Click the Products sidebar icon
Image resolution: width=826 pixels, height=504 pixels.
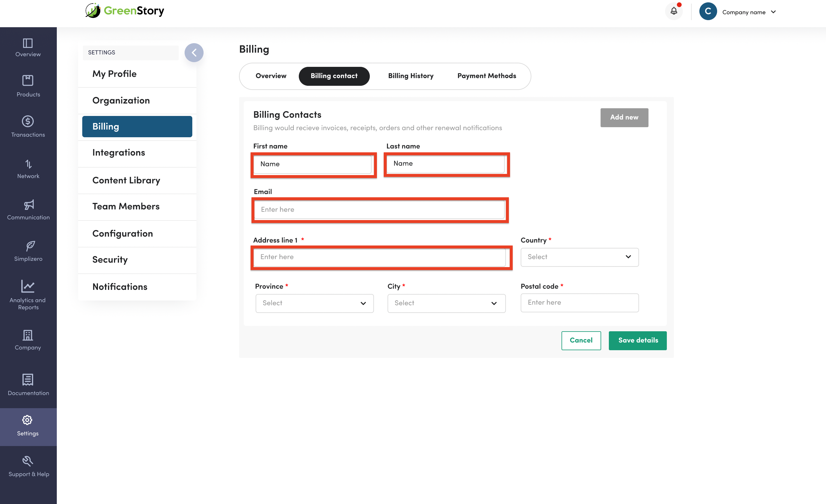coord(28,81)
